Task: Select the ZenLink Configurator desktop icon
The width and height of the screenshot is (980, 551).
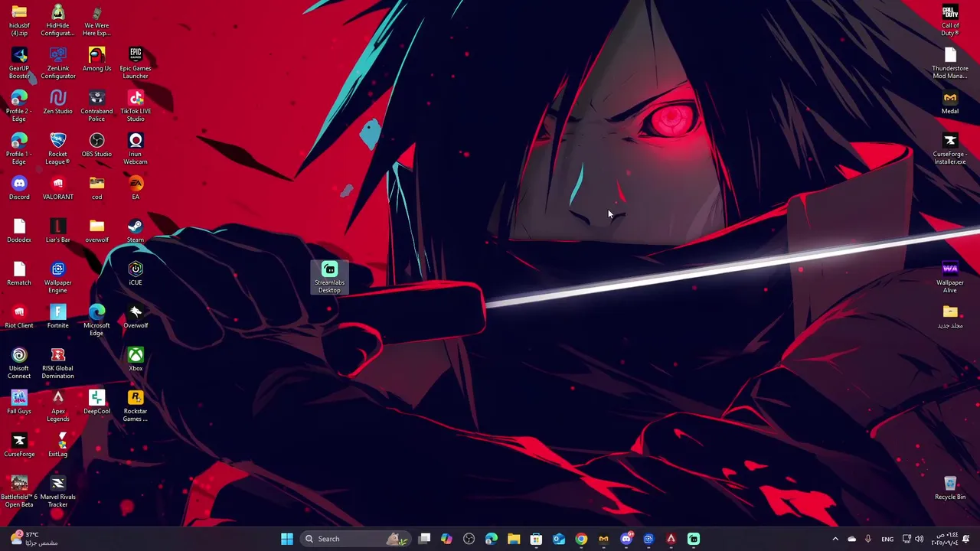Action: 58,64
